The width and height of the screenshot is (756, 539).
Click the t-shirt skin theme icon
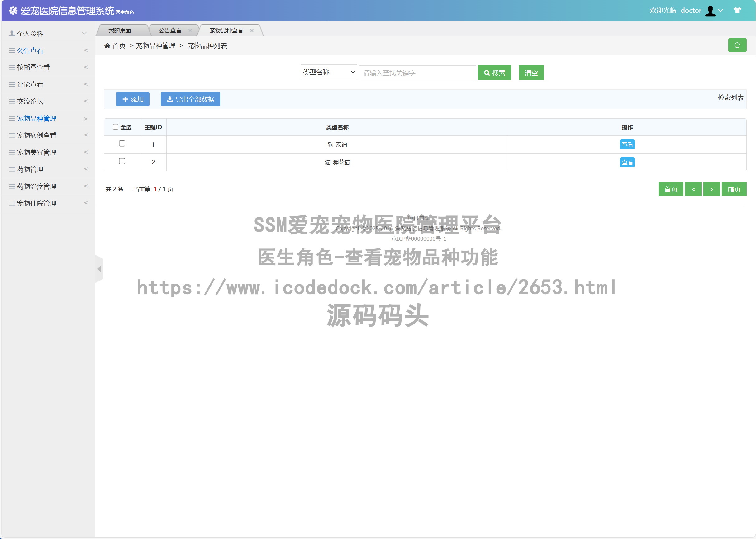[x=737, y=10]
